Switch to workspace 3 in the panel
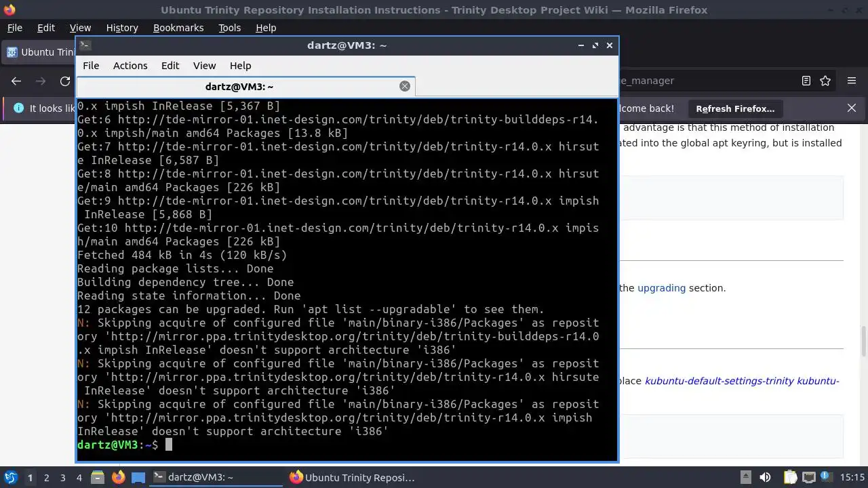The width and height of the screenshot is (868, 488). [62, 478]
